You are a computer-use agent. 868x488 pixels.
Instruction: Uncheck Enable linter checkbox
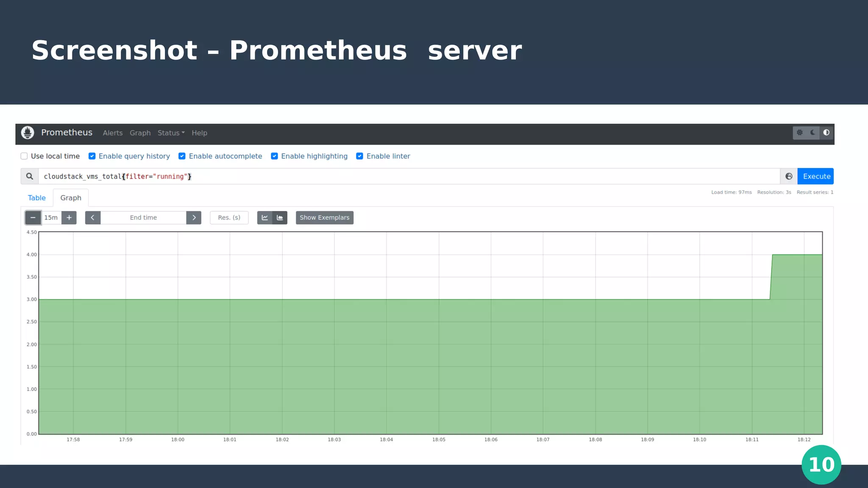[360, 156]
